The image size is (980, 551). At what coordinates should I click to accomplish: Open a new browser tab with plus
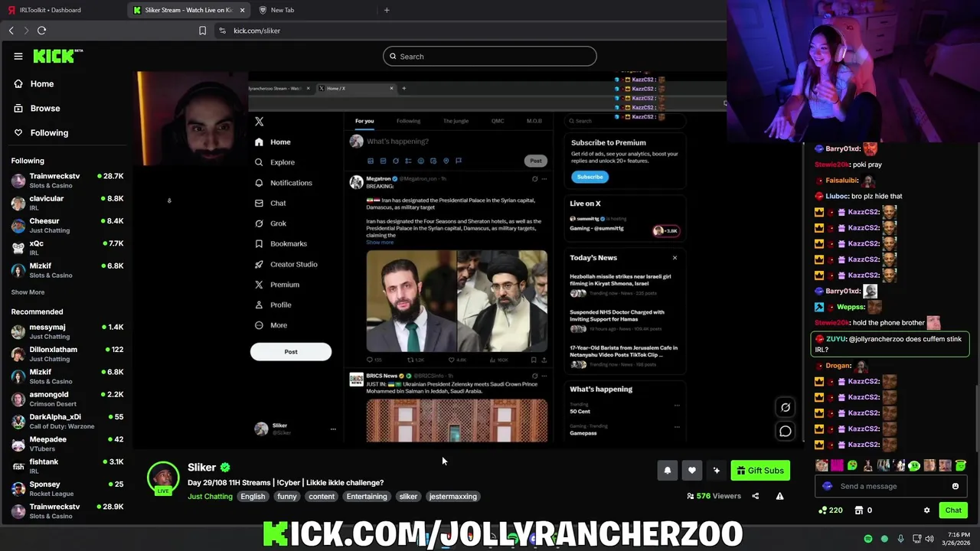387,10
